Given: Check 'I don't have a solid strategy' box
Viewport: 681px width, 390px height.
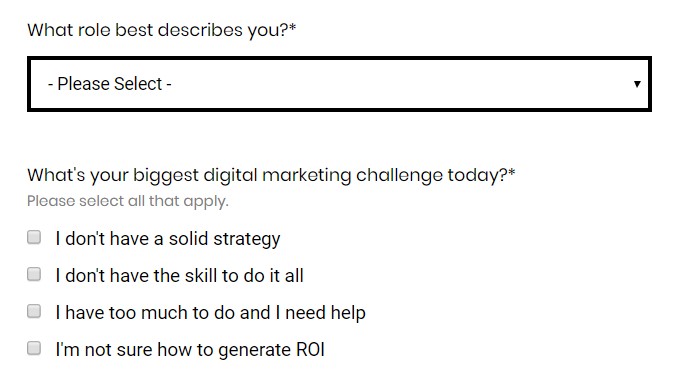Looking at the screenshot, I should pos(34,238).
